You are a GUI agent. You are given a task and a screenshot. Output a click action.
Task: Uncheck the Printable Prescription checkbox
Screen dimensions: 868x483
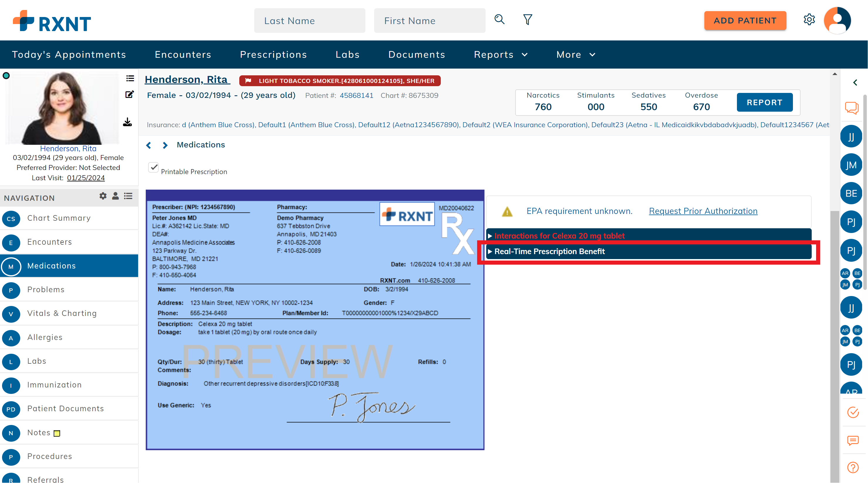tap(153, 167)
